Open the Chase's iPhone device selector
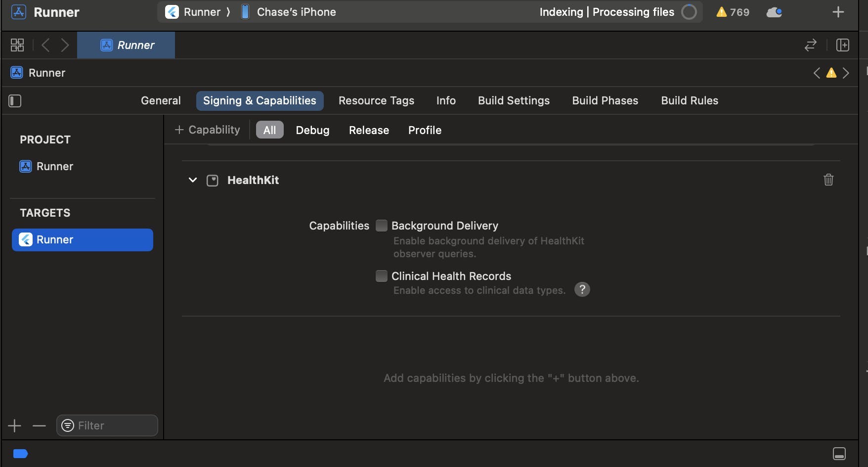The width and height of the screenshot is (868, 467). [296, 12]
